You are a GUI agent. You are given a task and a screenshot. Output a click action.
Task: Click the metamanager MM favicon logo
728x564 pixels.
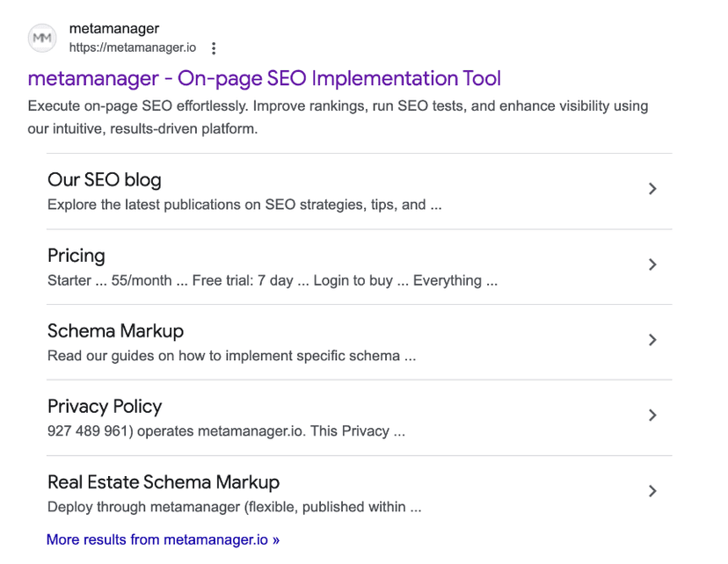point(42,38)
